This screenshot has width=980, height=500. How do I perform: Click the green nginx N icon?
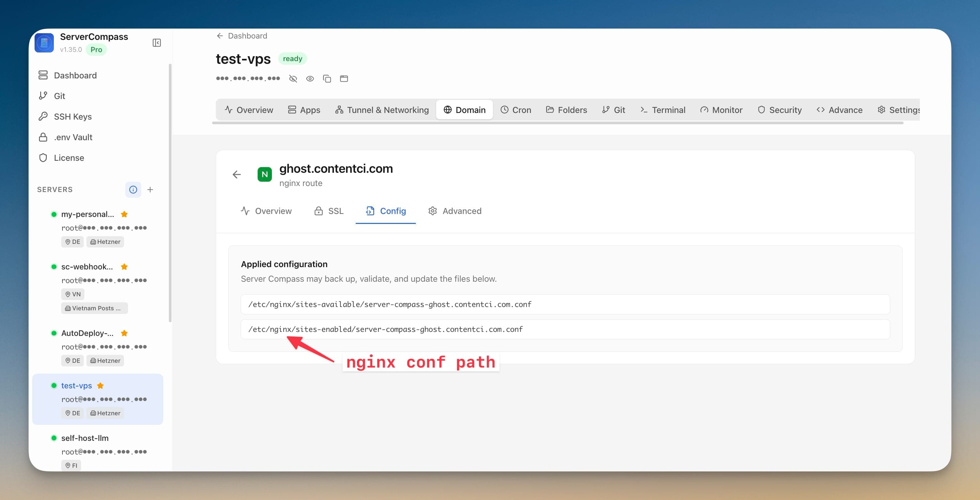click(265, 174)
